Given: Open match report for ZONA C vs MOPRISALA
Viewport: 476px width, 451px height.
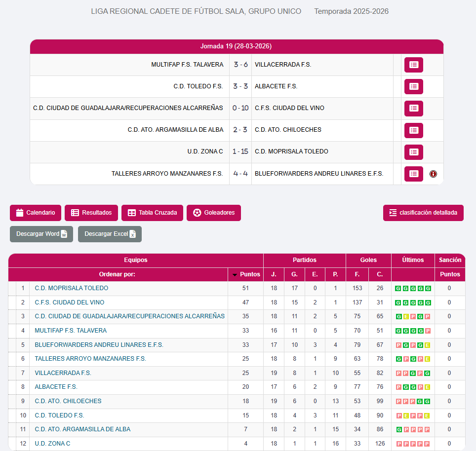Looking at the screenshot, I should [413, 152].
